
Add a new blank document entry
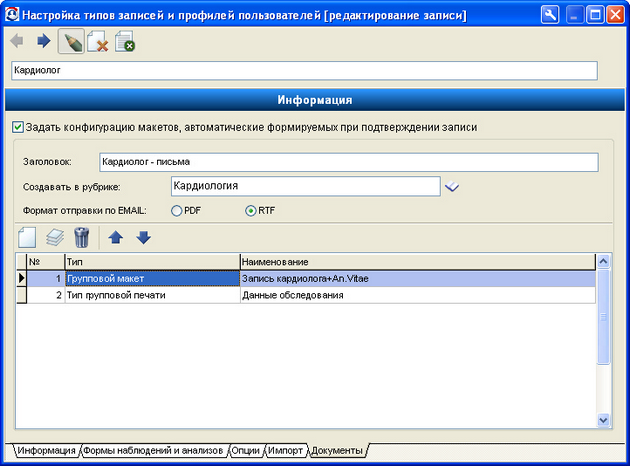[27, 237]
